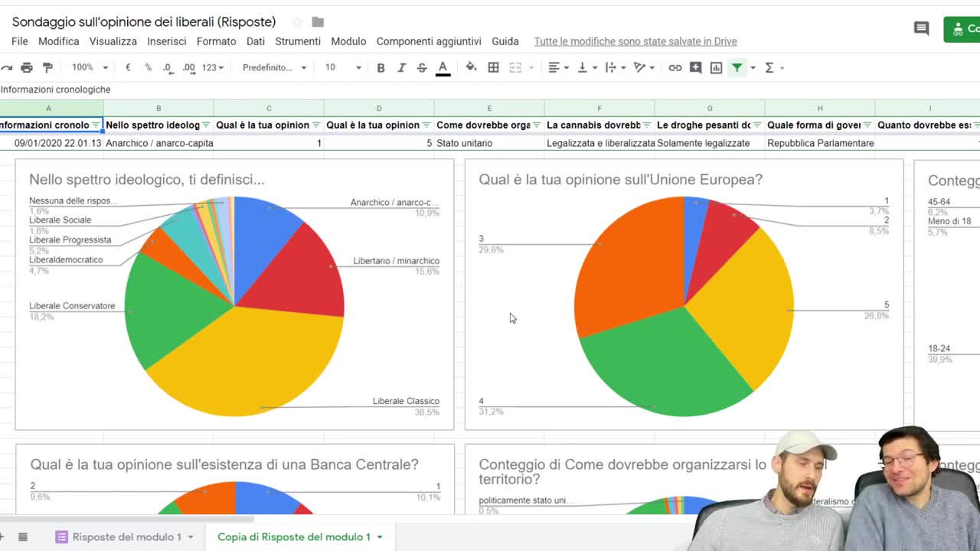The height and width of the screenshot is (551, 980).
Task: Click the merge cells icon
Action: (515, 67)
